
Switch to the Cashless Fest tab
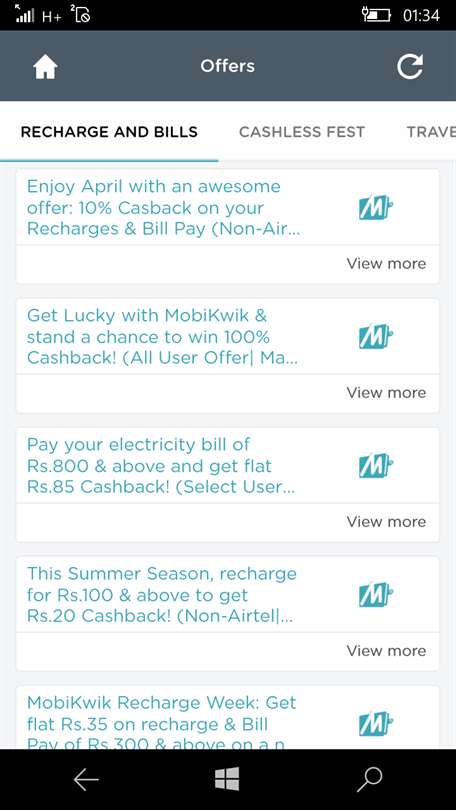(302, 132)
